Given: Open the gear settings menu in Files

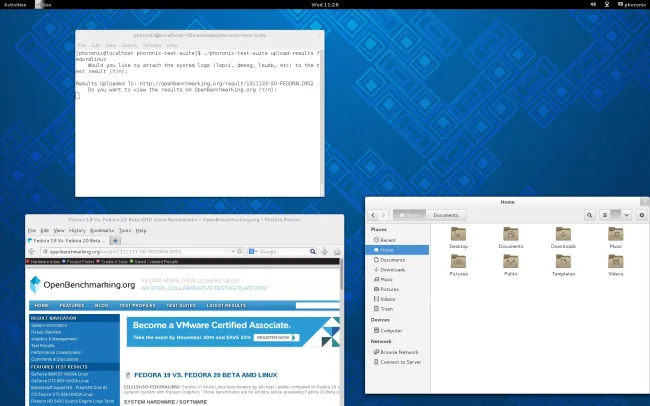Looking at the screenshot, I should [x=642, y=215].
